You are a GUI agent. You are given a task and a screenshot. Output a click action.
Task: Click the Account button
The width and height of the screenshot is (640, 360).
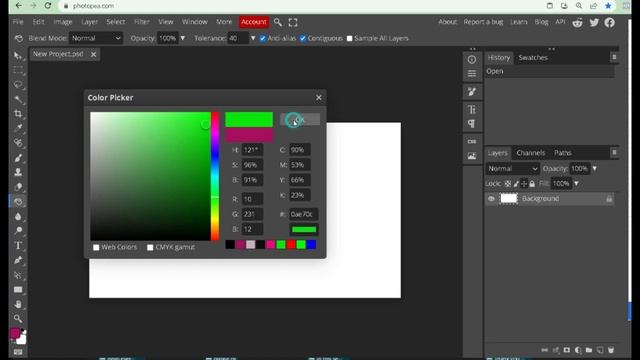tap(253, 22)
